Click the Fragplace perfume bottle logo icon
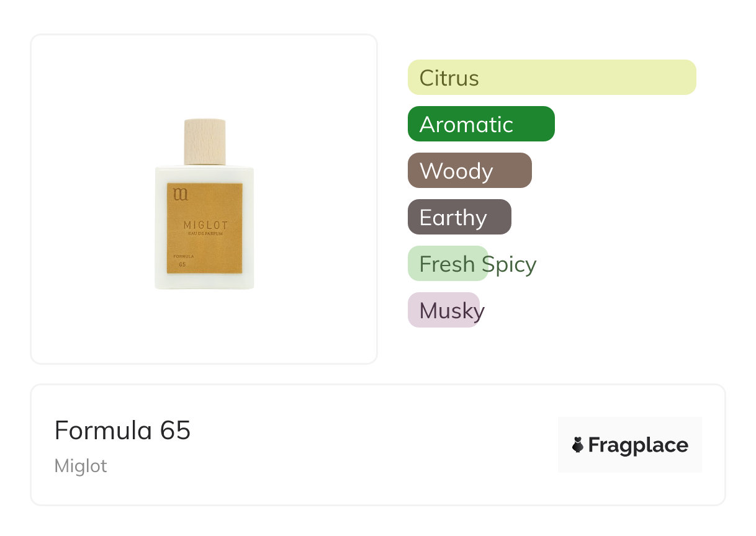This screenshot has width=756, height=536. (x=578, y=445)
